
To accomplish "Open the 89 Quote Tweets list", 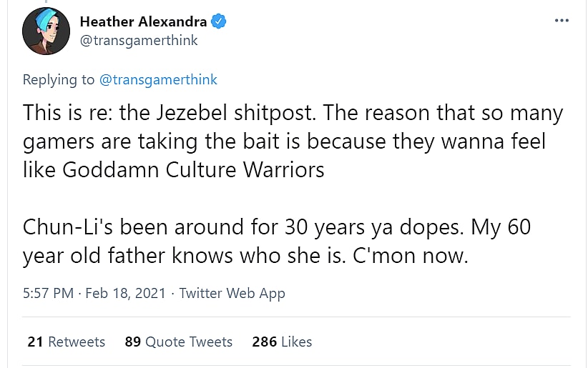I will pos(178,342).
